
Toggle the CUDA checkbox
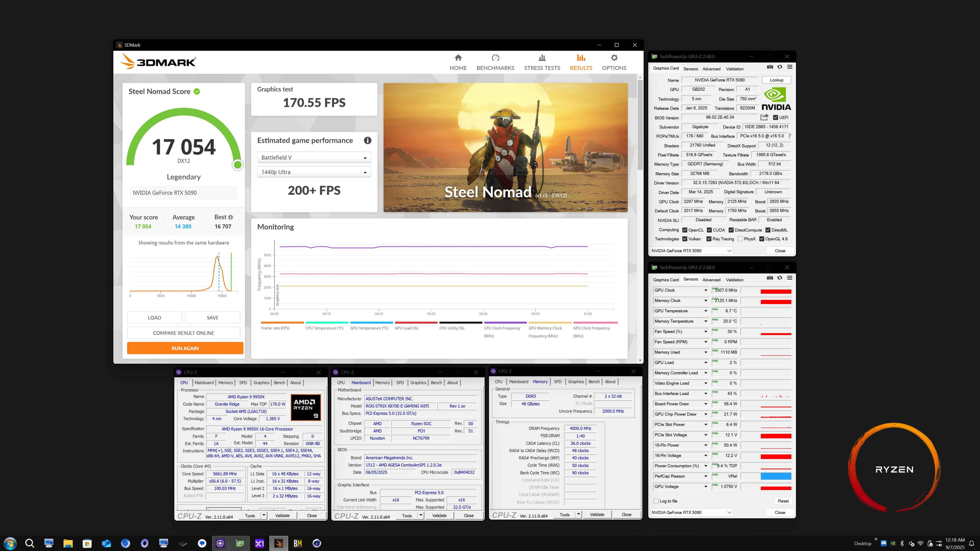(709, 230)
